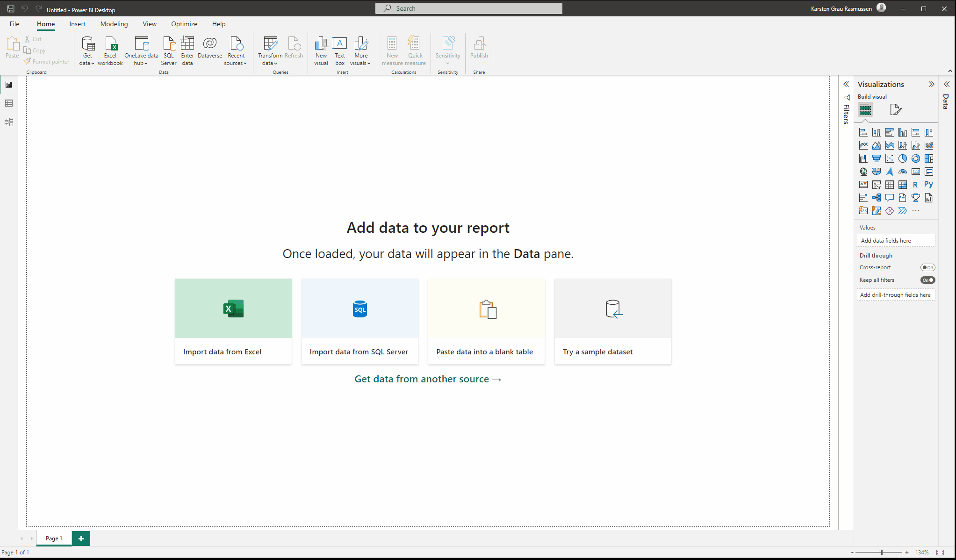Select the card (123) visual

click(x=916, y=172)
